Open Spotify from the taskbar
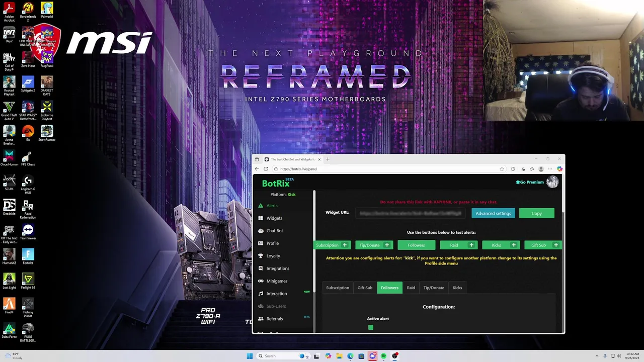The height and width of the screenshot is (362, 644). [x=383, y=356]
